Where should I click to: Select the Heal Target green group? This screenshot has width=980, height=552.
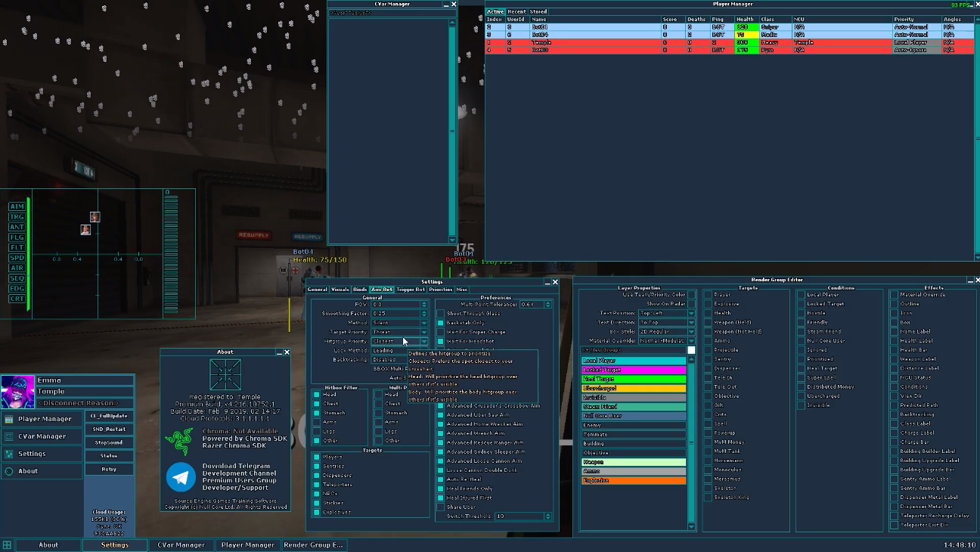634,379
